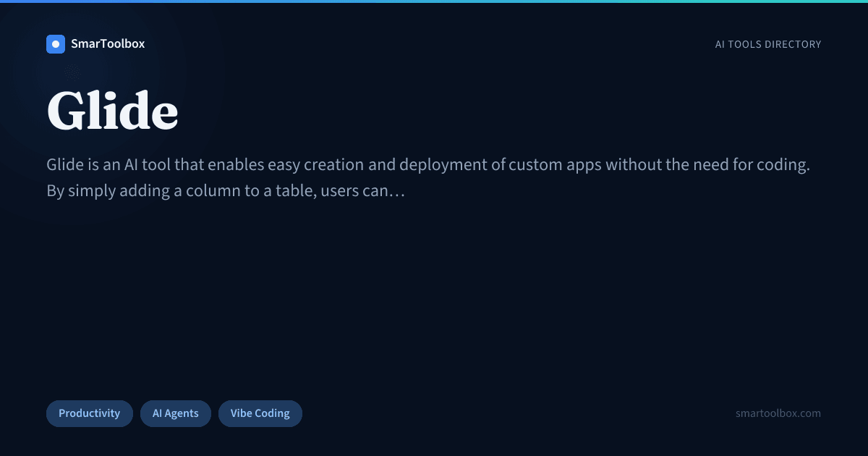The height and width of the screenshot is (456, 868).
Task: Click the Glide heading
Action: pyautogui.click(x=112, y=111)
